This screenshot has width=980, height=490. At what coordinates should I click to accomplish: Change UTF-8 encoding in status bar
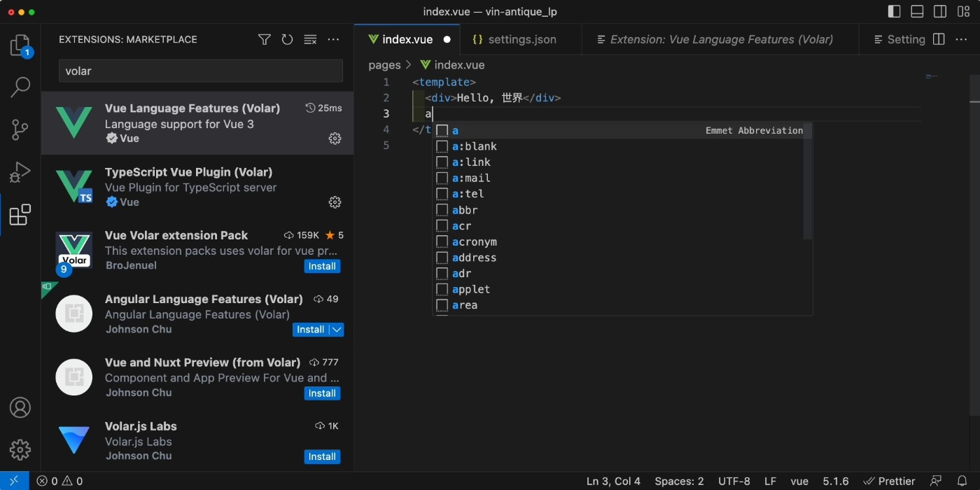coord(734,481)
